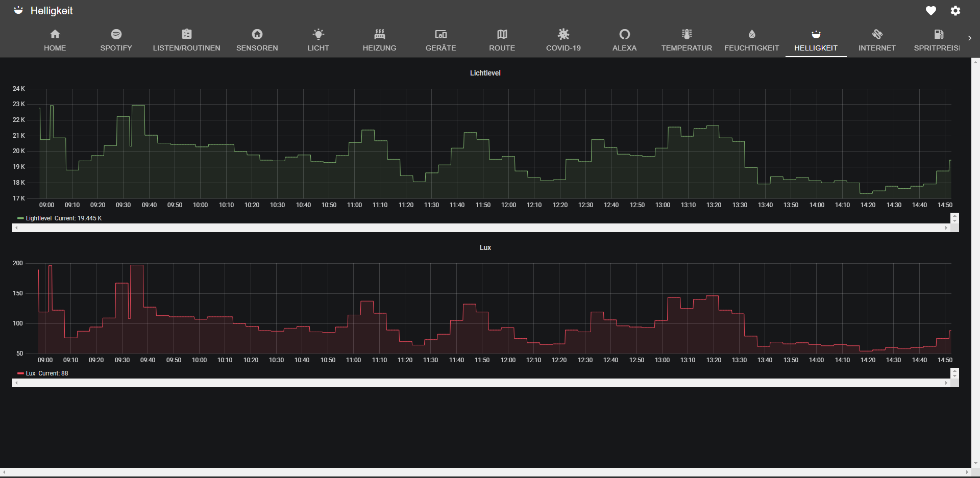This screenshot has height=478, width=980.
Task: Click the Geräte devices icon
Action: point(441,34)
